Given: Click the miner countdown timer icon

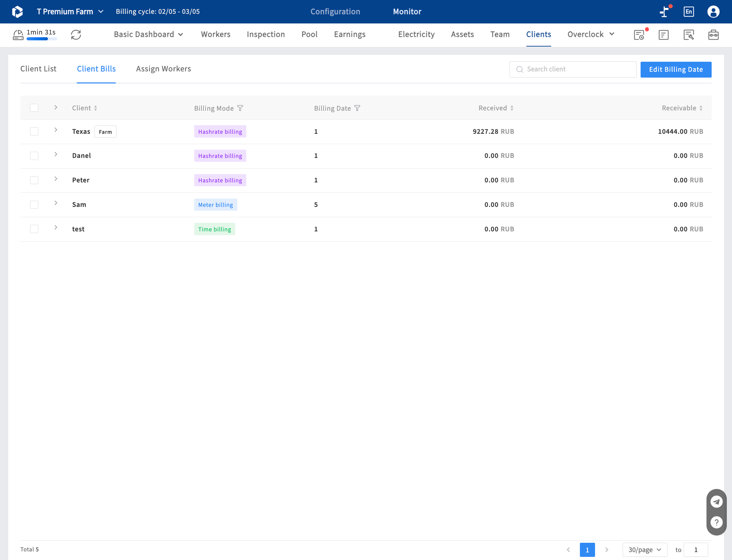Looking at the screenshot, I should (18, 35).
